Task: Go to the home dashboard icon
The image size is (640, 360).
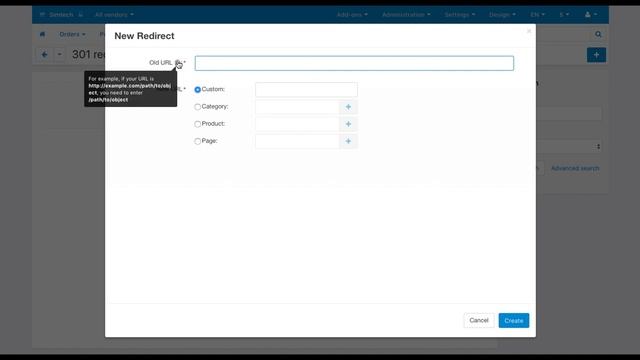Action: pos(42,34)
